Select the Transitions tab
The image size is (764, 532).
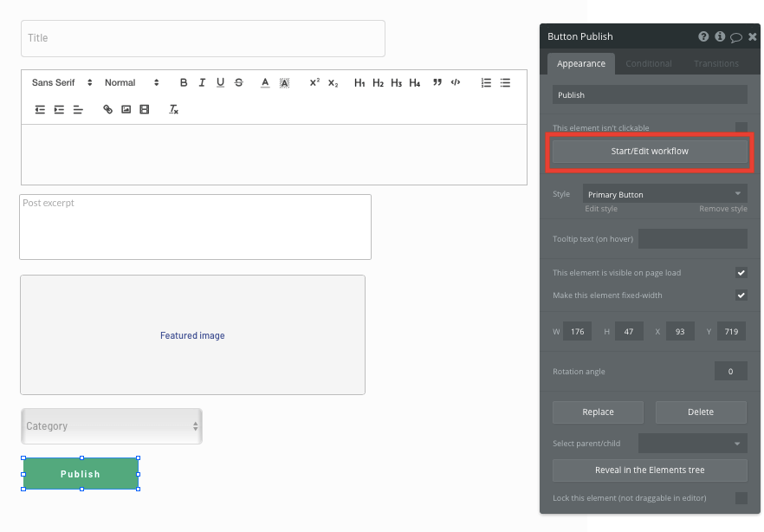coord(715,63)
